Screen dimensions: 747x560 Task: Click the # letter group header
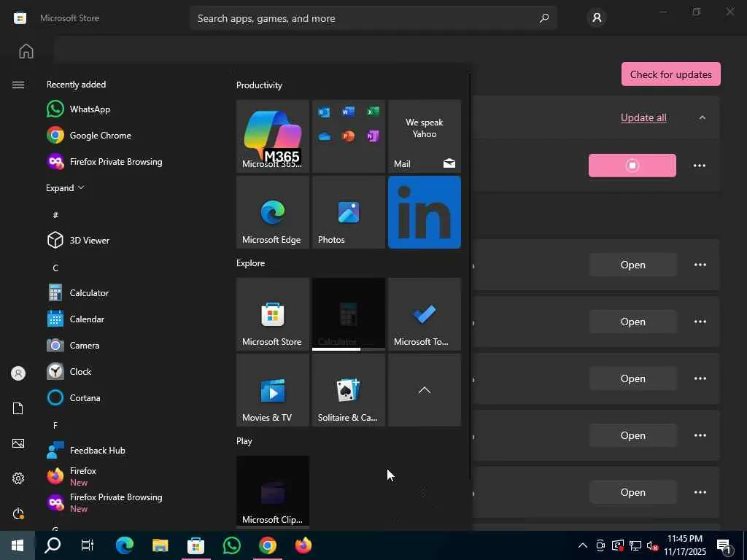[55, 215]
